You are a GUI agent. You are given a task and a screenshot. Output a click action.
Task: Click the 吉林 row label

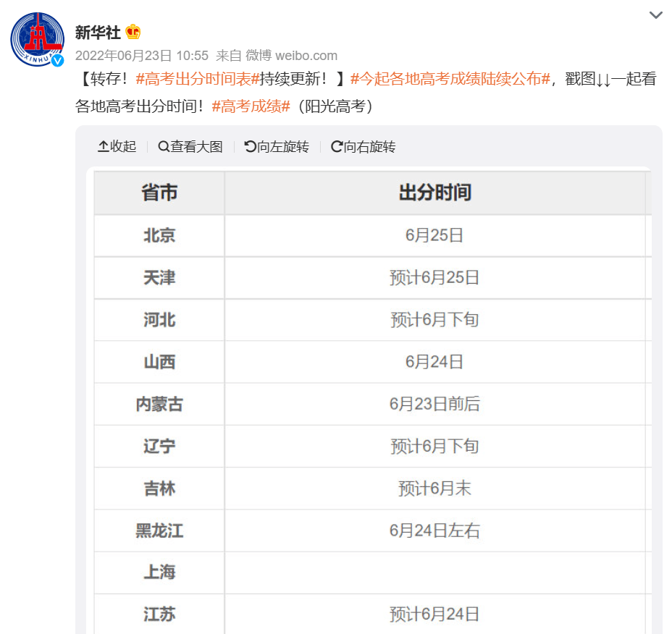pyautogui.click(x=159, y=489)
